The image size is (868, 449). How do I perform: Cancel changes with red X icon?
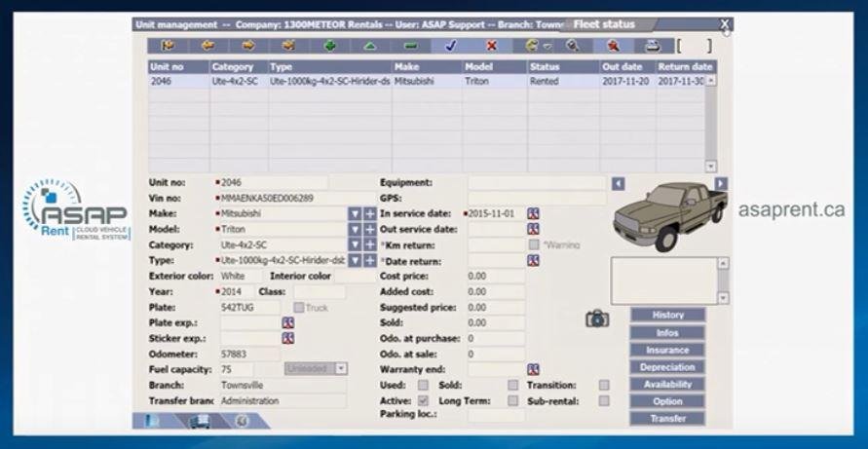point(491,46)
